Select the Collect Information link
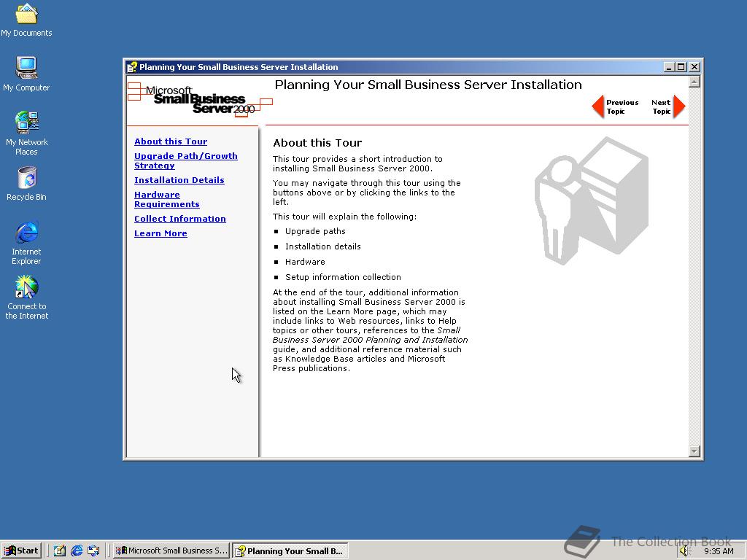747x560 pixels. [x=180, y=219]
